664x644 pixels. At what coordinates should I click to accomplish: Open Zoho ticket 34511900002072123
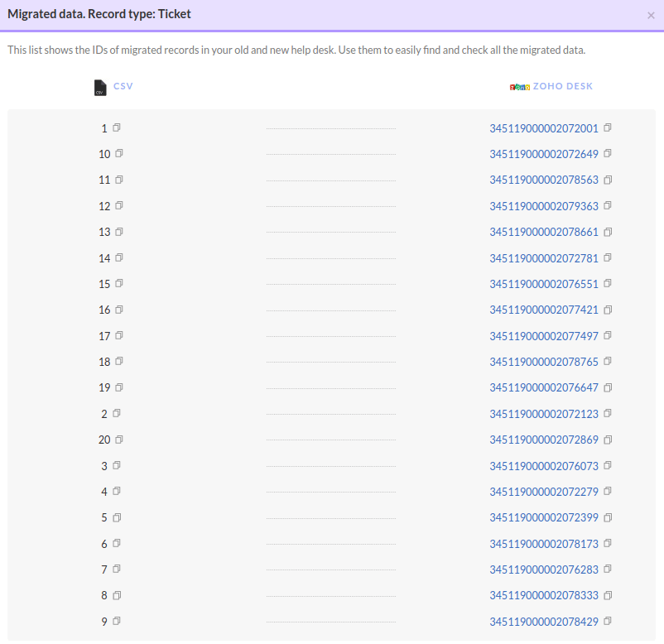[x=544, y=414]
